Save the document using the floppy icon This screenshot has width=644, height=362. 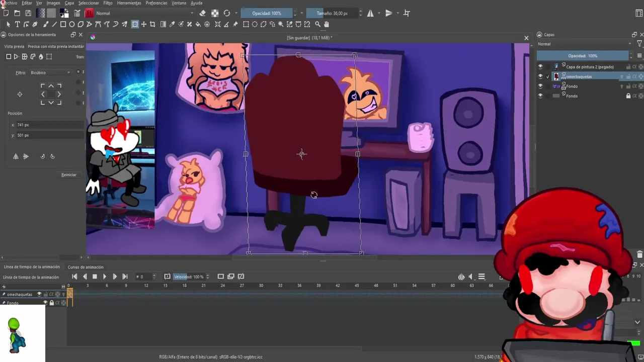[x=28, y=13]
